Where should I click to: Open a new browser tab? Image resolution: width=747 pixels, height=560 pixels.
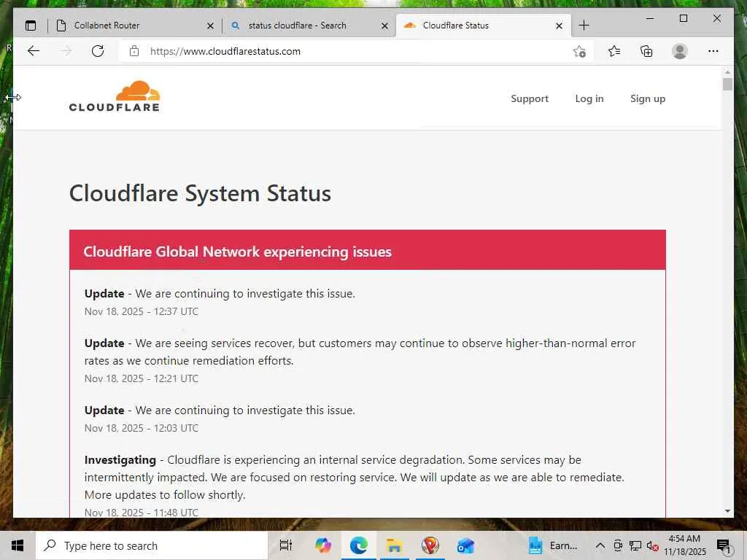point(584,26)
